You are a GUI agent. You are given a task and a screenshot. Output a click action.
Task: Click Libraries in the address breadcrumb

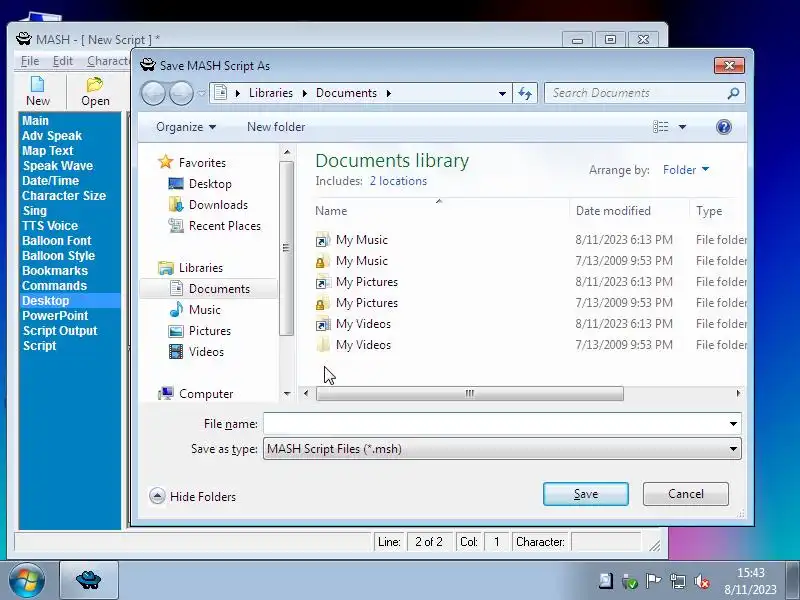[x=270, y=93]
